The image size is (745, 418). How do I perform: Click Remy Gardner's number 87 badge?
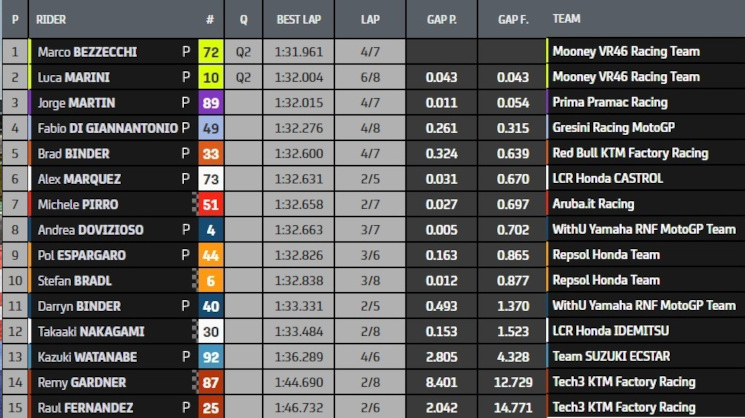point(210,382)
